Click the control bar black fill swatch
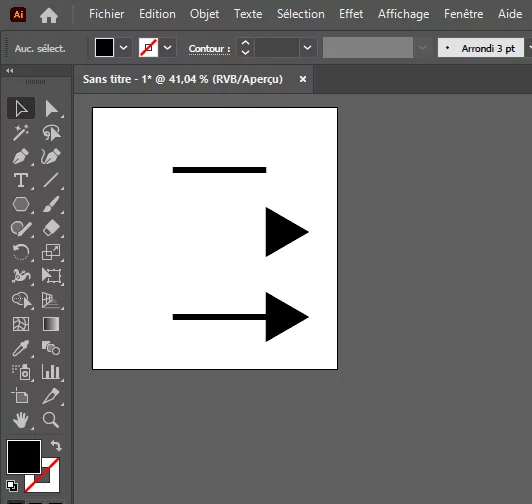 coord(104,48)
